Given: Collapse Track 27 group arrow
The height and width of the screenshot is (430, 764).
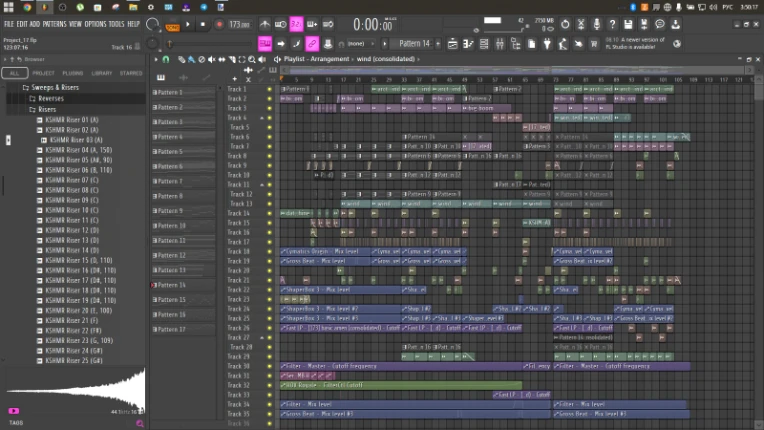Looking at the screenshot, I should click(262, 337).
